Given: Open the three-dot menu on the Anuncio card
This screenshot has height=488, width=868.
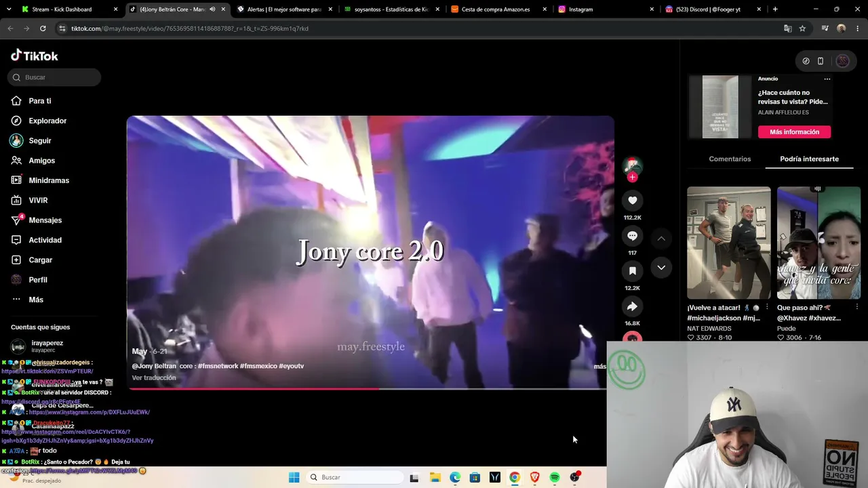Looking at the screenshot, I should (x=827, y=79).
